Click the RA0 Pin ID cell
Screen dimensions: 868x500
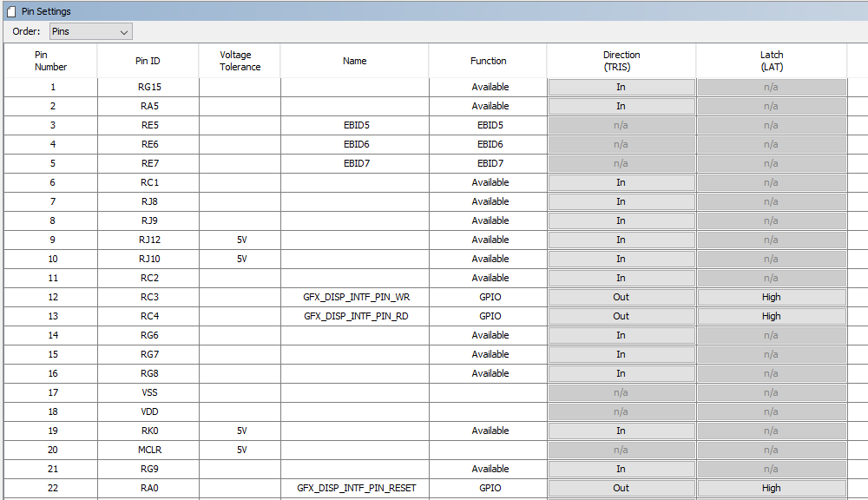click(x=149, y=489)
